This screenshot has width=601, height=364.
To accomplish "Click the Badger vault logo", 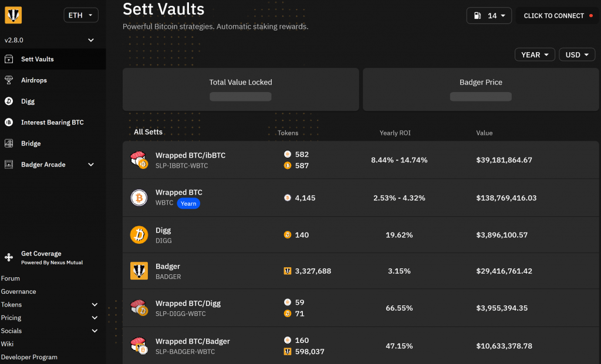I will click(139, 271).
